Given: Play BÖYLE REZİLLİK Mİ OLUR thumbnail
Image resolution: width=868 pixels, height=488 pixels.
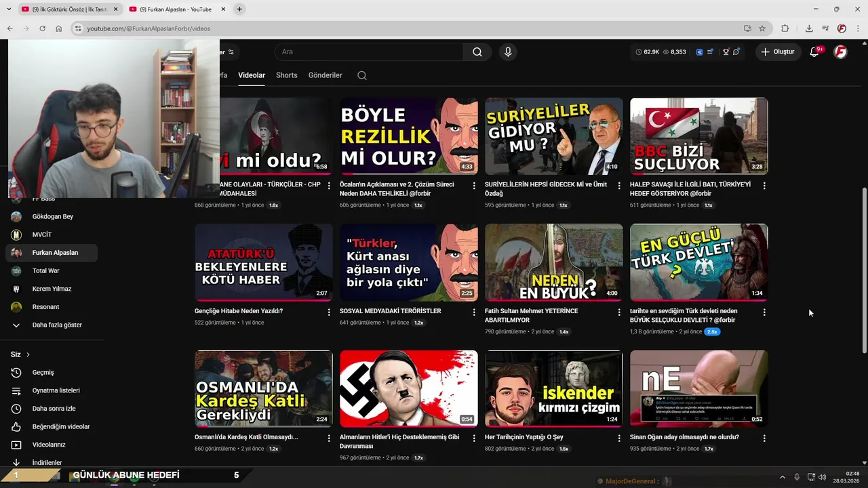Looking at the screenshot, I should [x=409, y=136].
